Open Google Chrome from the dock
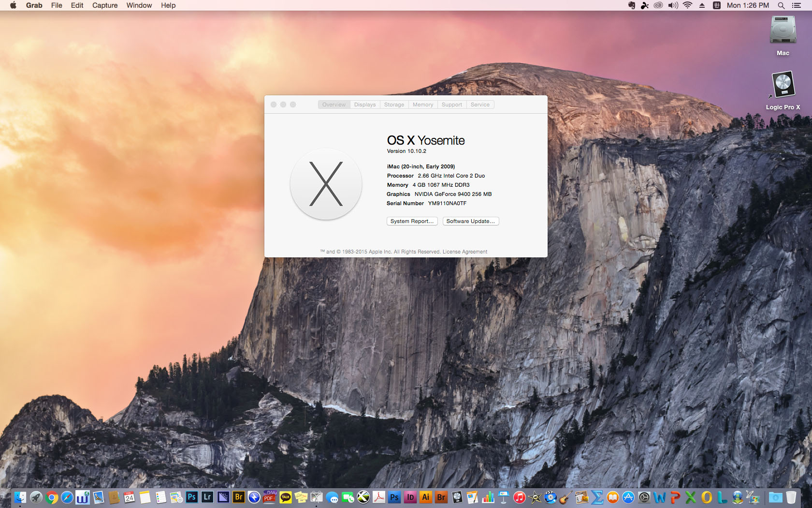 click(x=52, y=497)
